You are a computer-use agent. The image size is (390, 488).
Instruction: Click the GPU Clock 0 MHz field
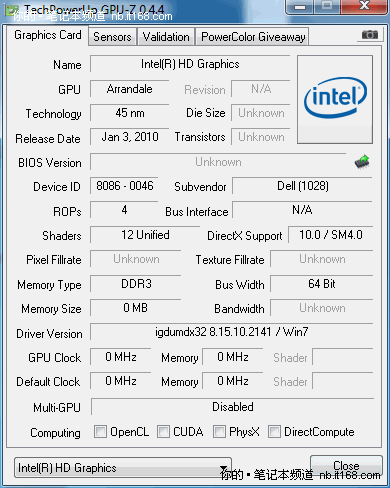[121, 357]
